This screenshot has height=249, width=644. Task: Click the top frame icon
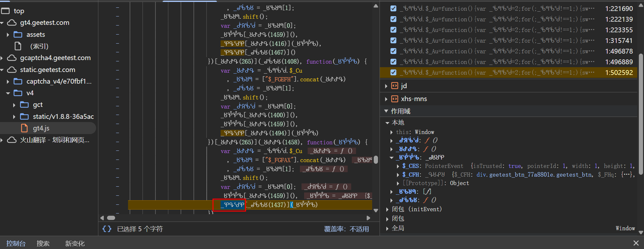(5, 11)
